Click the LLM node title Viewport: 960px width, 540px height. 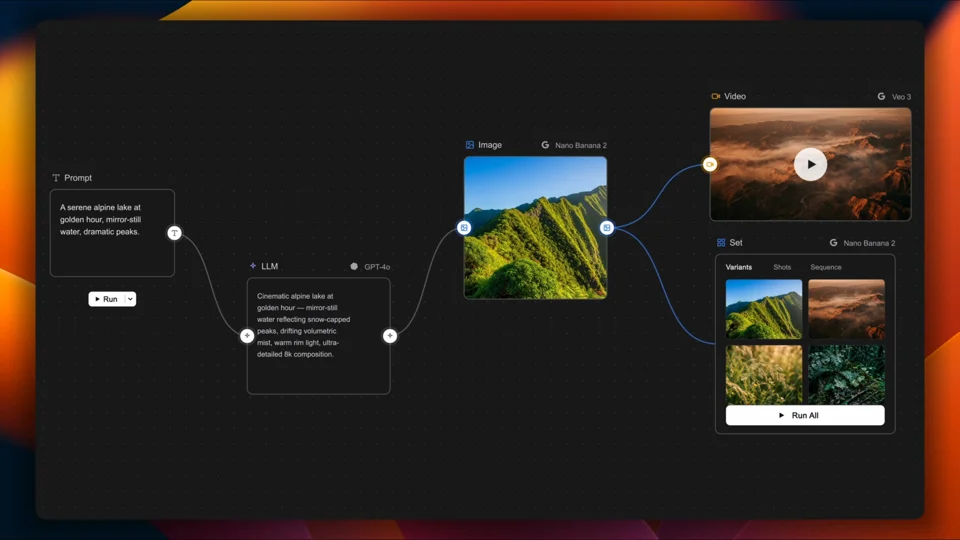click(269, 266)
